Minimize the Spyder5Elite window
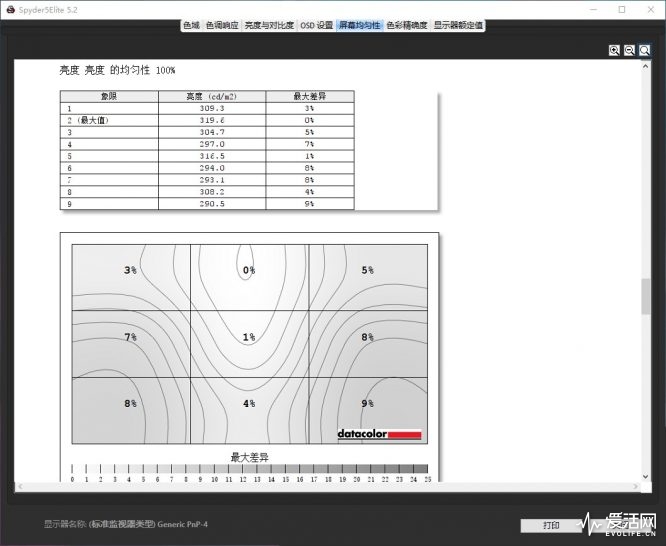The width and height of the screenshot is (666, 546). [594, 9]
